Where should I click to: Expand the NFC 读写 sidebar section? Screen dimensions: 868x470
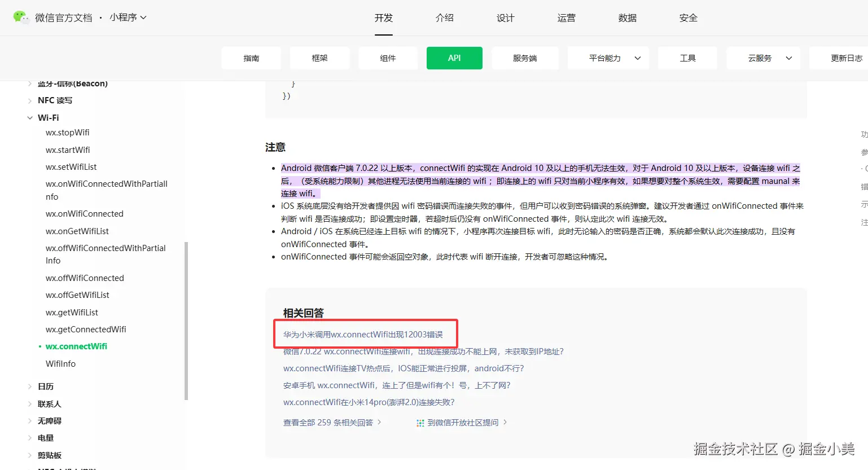click(30, 100)
